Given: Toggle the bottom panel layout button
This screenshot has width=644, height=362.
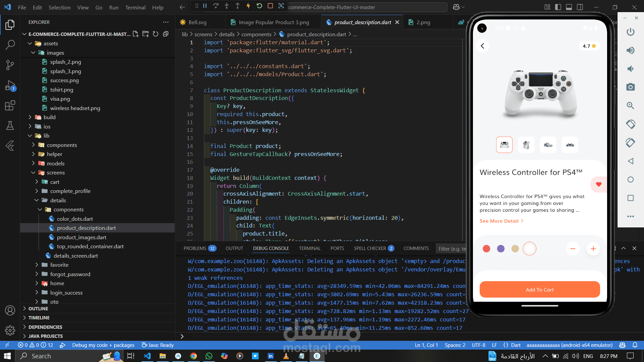Looking at the screenshot, I should (569, 7).
